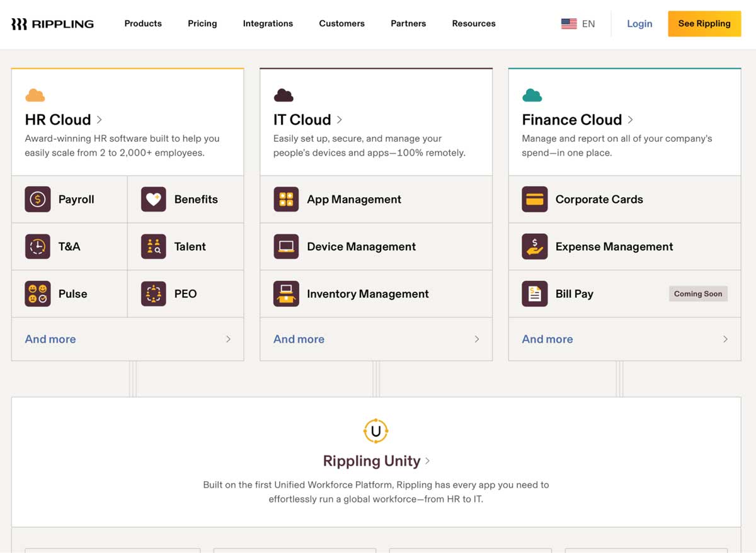Select the Talent icon
Viewport: 756px width, 553px height.
[x=153, y=246]
